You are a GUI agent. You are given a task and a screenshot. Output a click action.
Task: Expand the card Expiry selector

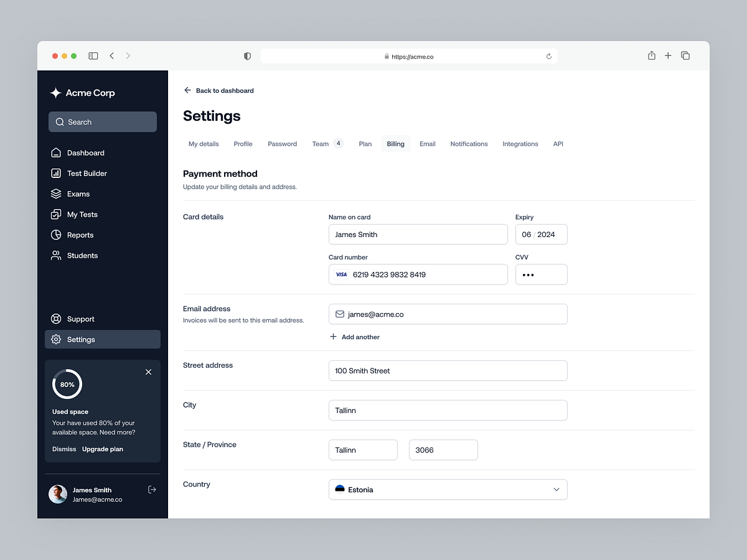(541, 235)
